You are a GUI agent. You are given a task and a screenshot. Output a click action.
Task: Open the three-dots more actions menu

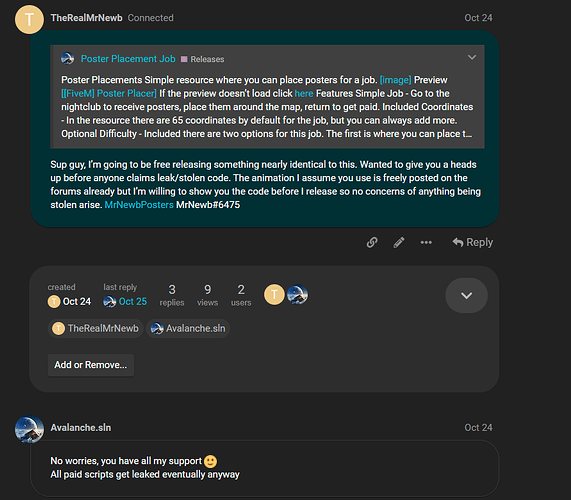tap(426, 242)
